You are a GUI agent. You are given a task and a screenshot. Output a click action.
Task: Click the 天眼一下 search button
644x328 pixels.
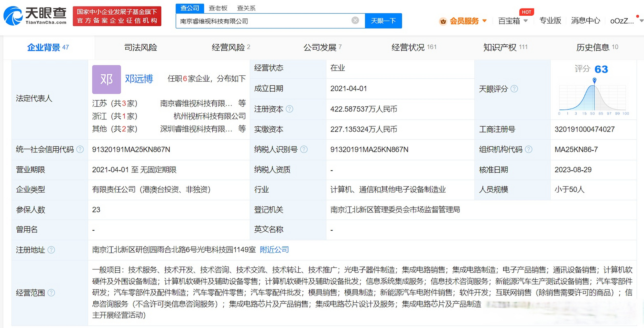pyautogui.click(x=383, y=21)
